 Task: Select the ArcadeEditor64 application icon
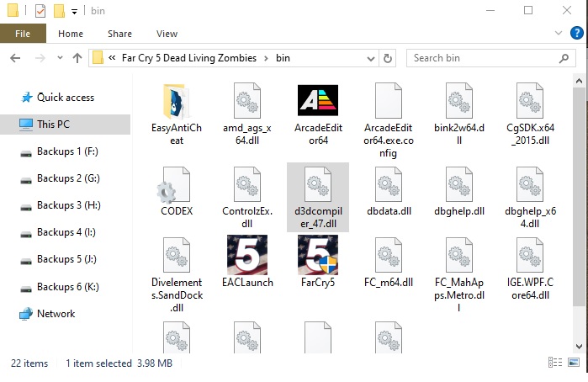coord(318,114)
